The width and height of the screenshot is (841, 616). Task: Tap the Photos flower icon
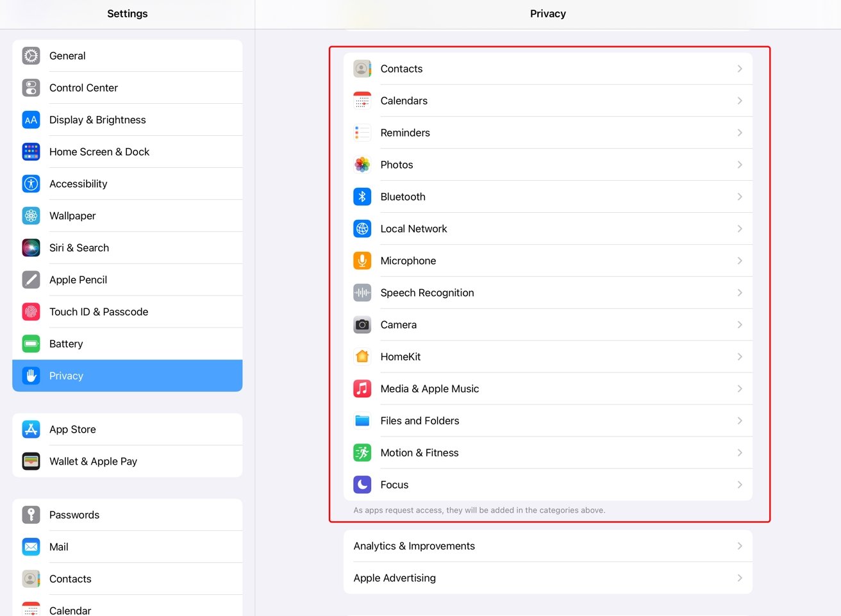pyautogui.click(x=362, y=165)
